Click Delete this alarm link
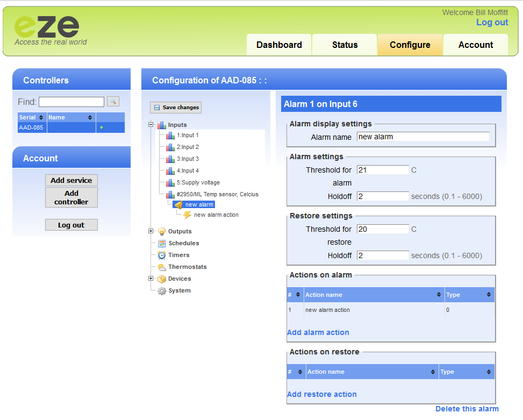 pyautogui.click(x=467, y=409)
